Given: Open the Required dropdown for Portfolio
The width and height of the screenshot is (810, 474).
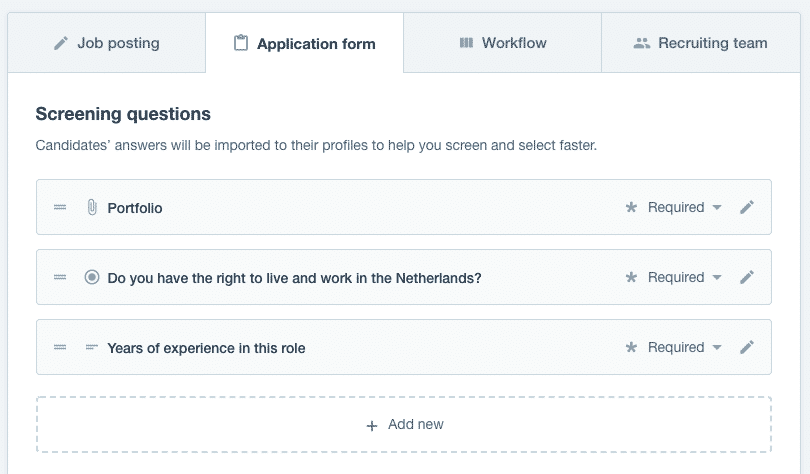Looking at the screenshot, I should click(685, 208).
